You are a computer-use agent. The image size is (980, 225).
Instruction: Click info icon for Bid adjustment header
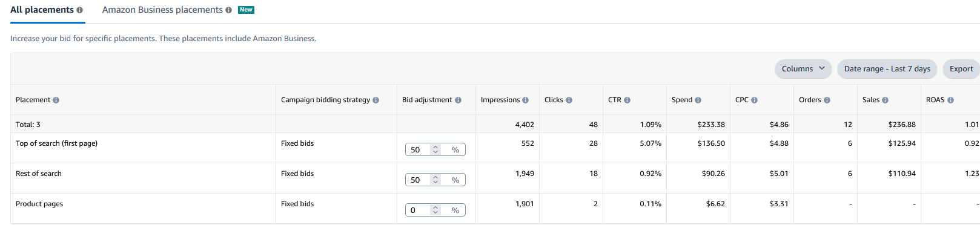[458, 100]
